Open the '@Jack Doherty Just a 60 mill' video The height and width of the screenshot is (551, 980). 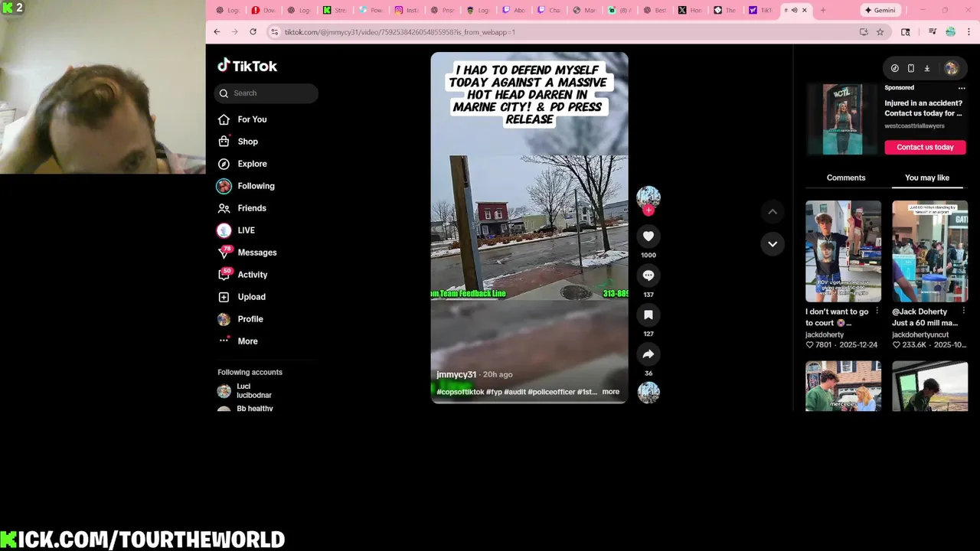coord(929,251)
